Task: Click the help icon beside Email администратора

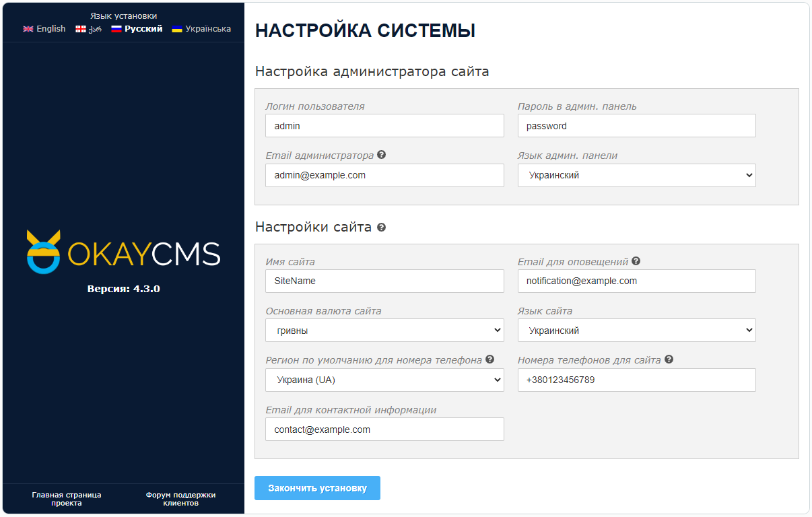Action: pos(382,155)
